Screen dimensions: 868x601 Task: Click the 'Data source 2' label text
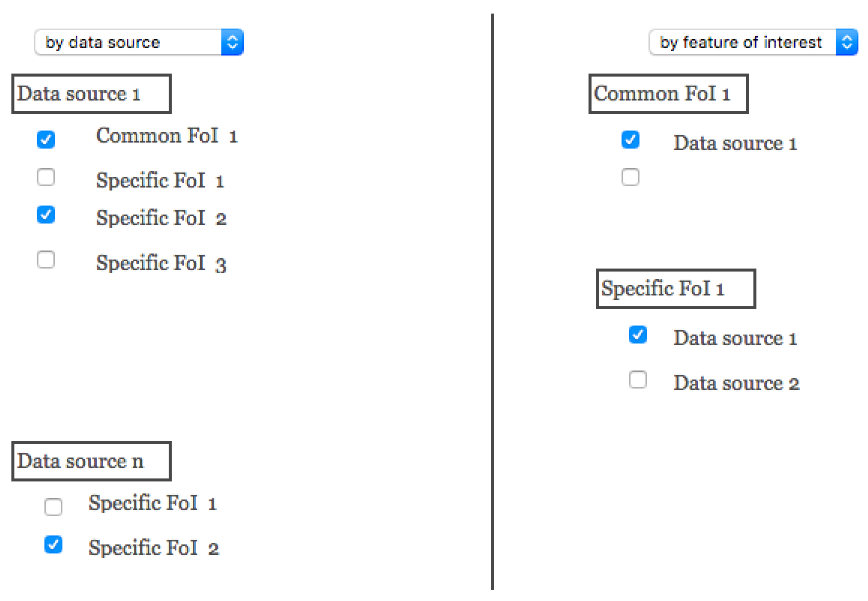click(x=736, y=383)
